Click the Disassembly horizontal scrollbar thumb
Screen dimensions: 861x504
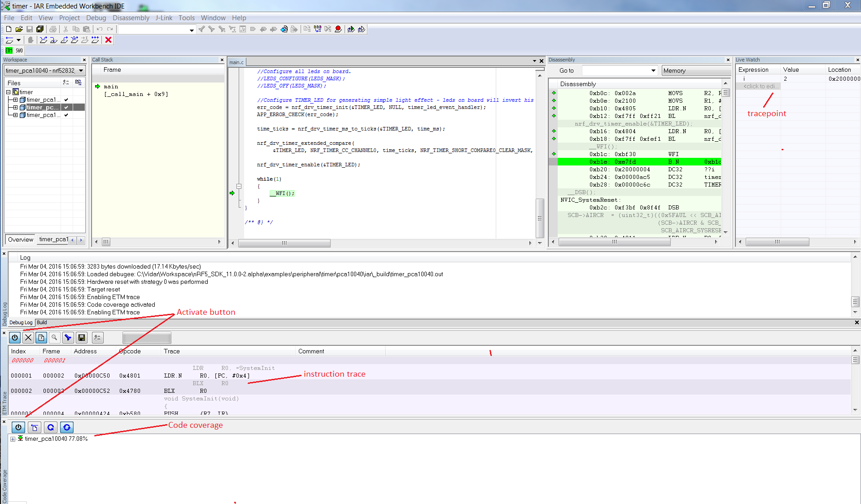tap(615, 242)
